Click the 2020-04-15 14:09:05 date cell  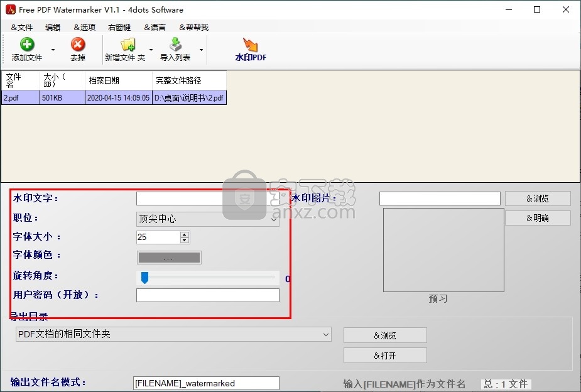(119, 98)
